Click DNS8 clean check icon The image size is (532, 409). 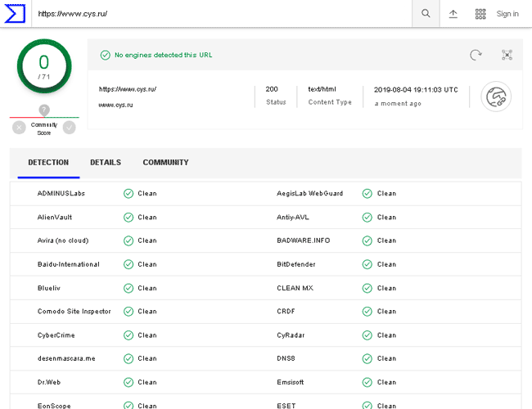(x=367, y=358)
